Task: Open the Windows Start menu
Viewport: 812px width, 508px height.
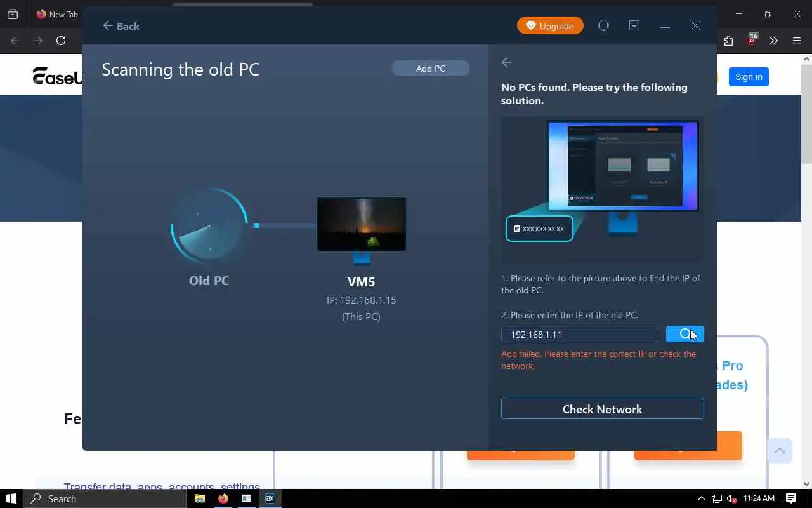Action: point(11,498)
